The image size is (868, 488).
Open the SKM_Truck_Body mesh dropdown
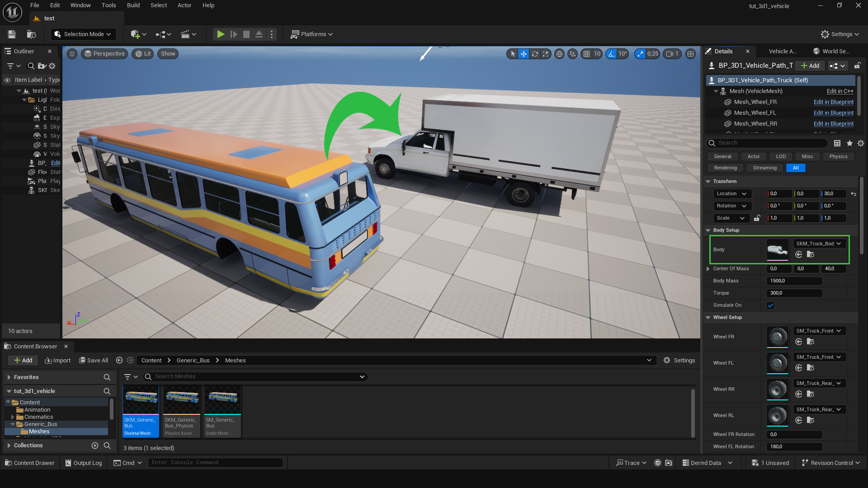tap(819, 244)
